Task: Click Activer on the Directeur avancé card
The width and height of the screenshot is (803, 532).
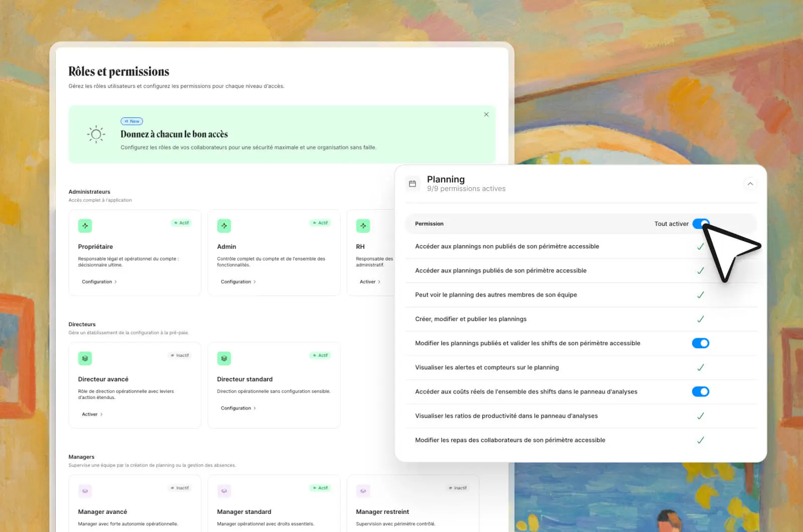Action: [x=92, y=415]
